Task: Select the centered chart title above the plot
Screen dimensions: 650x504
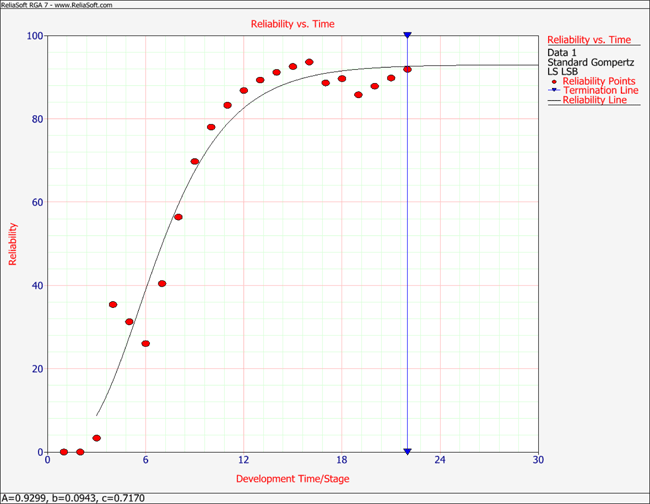Action: point(290,22)
